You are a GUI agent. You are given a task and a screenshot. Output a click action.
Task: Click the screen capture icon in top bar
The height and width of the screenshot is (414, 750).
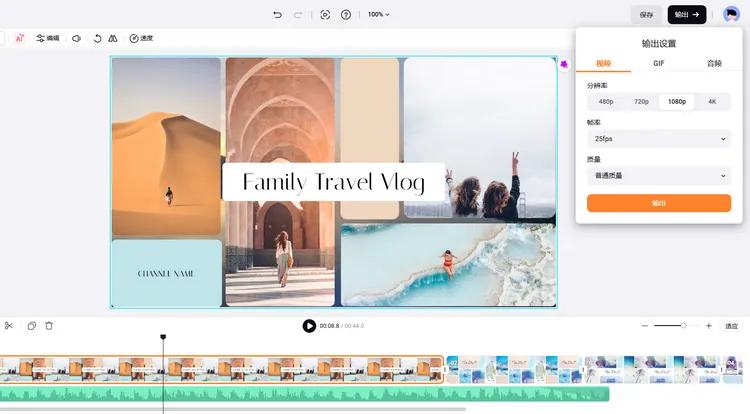[x=325, y=15]
